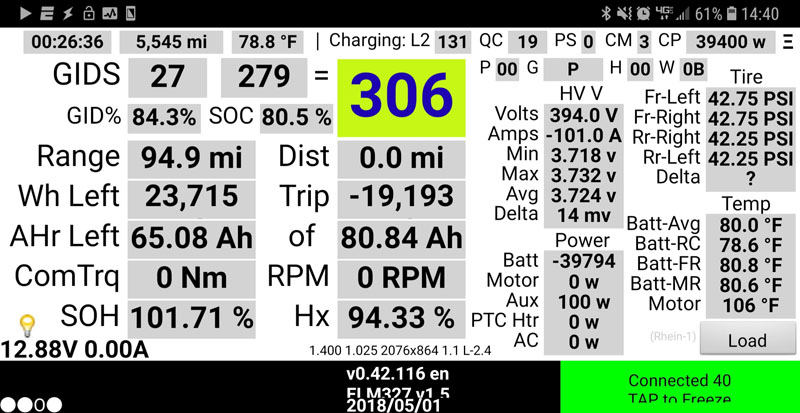
Task: Tap the SOC 80.5 % value
Action: coord(296,117)
